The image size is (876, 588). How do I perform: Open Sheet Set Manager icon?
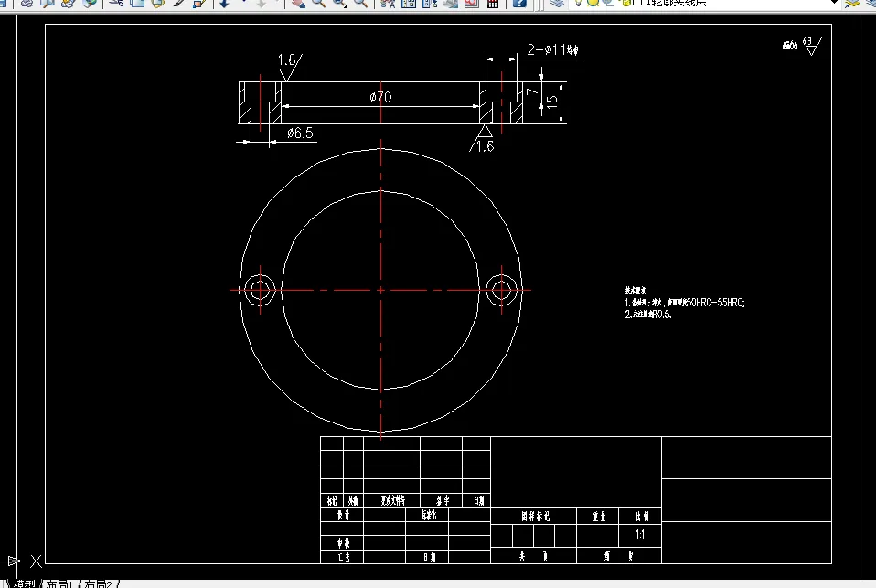tap(451, 3)
